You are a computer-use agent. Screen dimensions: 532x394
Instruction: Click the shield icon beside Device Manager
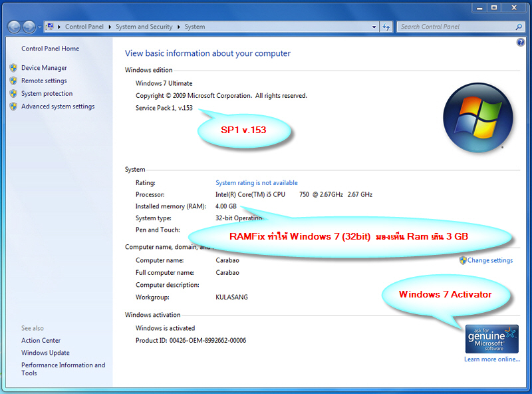pyautogui.click(x=13, y=68)
